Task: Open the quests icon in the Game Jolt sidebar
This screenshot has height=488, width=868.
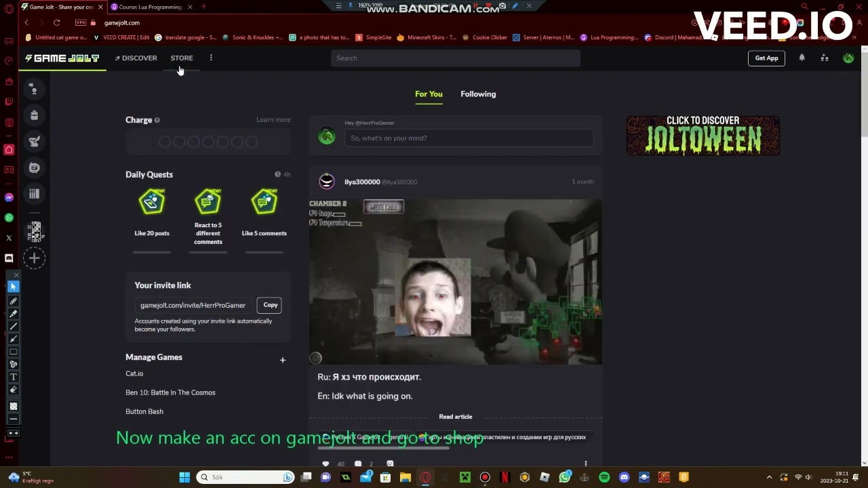Action: [34, 142]
